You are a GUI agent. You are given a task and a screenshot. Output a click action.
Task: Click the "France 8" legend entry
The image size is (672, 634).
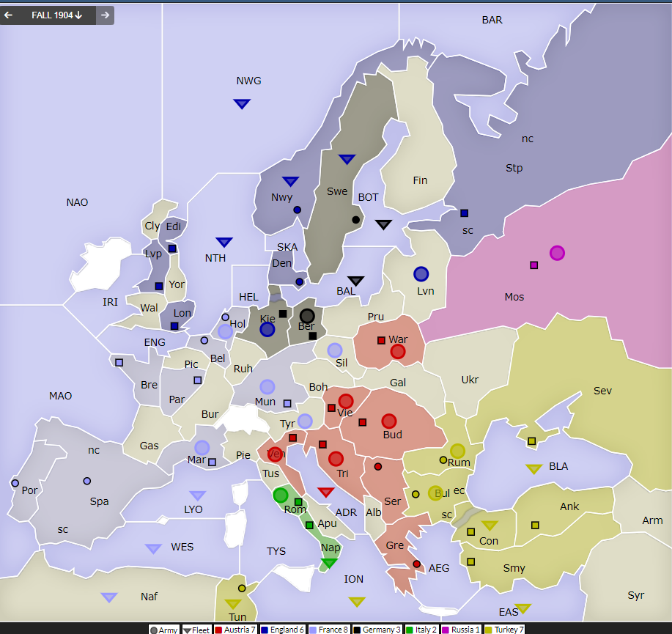[x=328, y=630]
